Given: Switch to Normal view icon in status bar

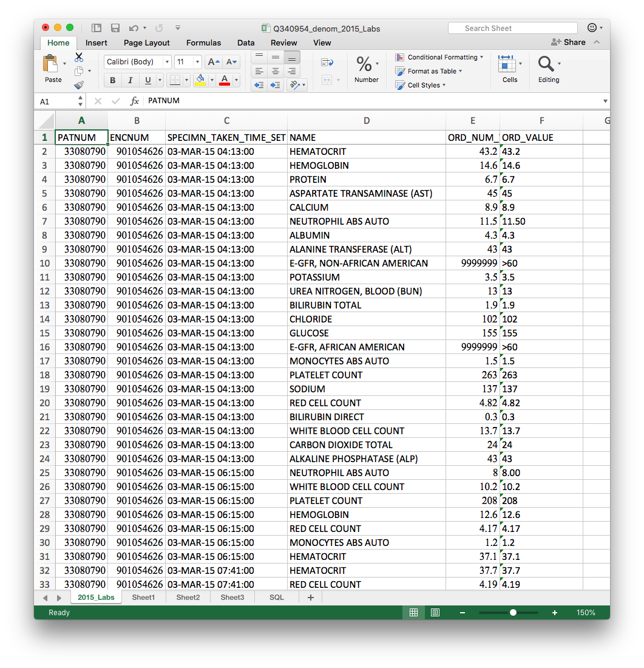Looking at the screenshot, I should (413, 613).
